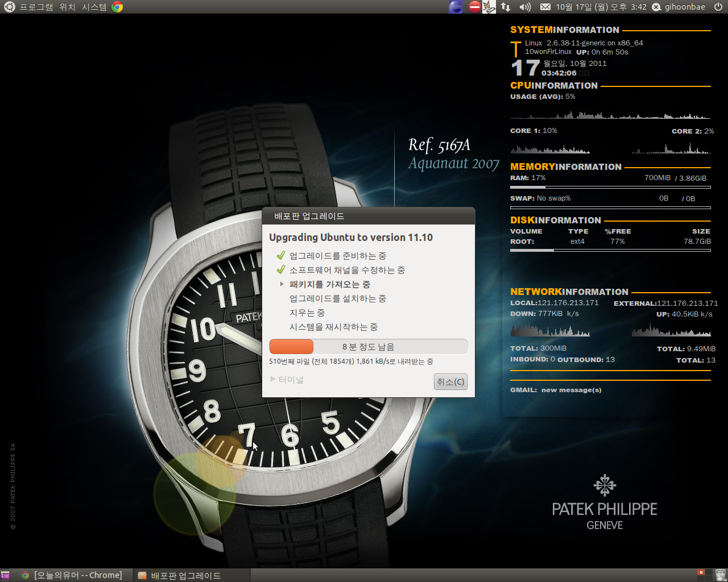This screenshot has width=728, height=582.
Task: Click the GMAIL new message(s) line
Action: pyautogui.click(x=556, y=390)
